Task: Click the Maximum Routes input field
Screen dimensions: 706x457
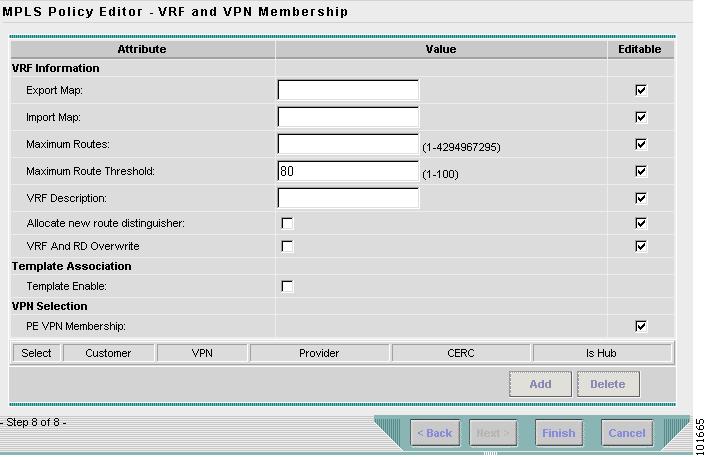Action: coord(348,144)
